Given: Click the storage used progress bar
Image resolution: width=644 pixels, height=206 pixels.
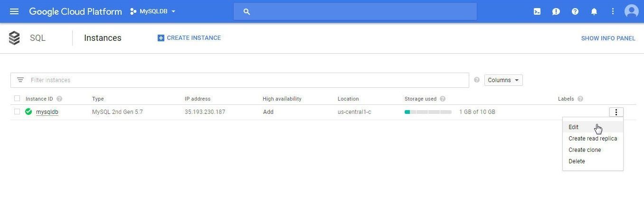Looking at the screenshot, I should (428, 112).
